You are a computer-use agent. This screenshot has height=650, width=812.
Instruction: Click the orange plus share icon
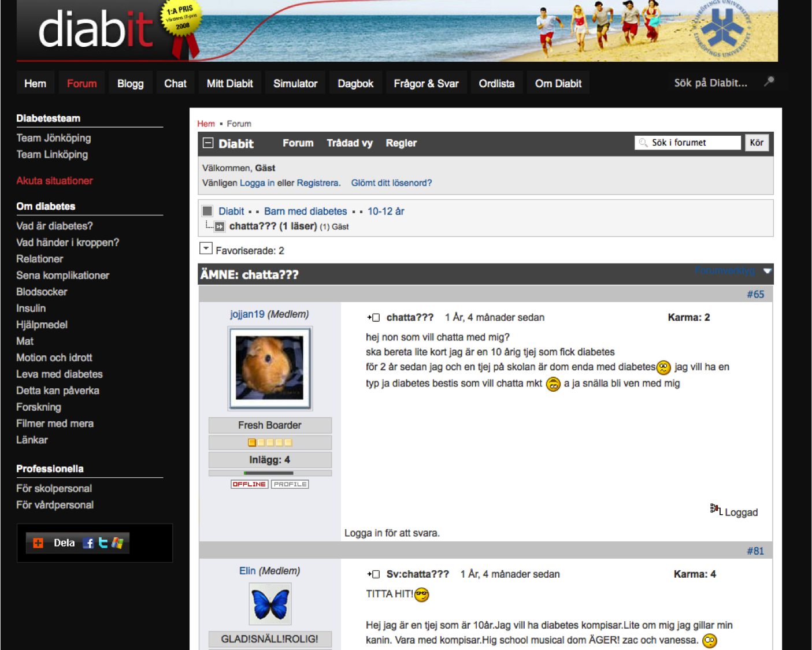point(38,543)
